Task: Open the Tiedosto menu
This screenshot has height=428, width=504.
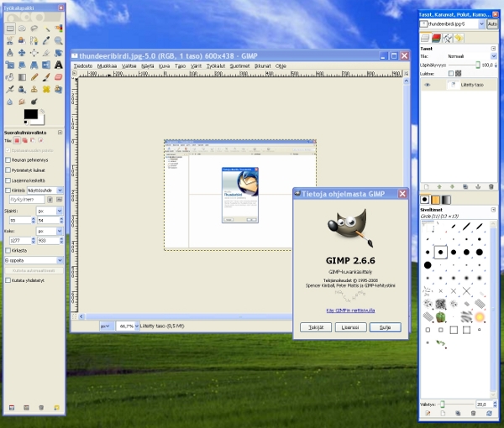Action: pyautogui.click(x=83, y=65)
